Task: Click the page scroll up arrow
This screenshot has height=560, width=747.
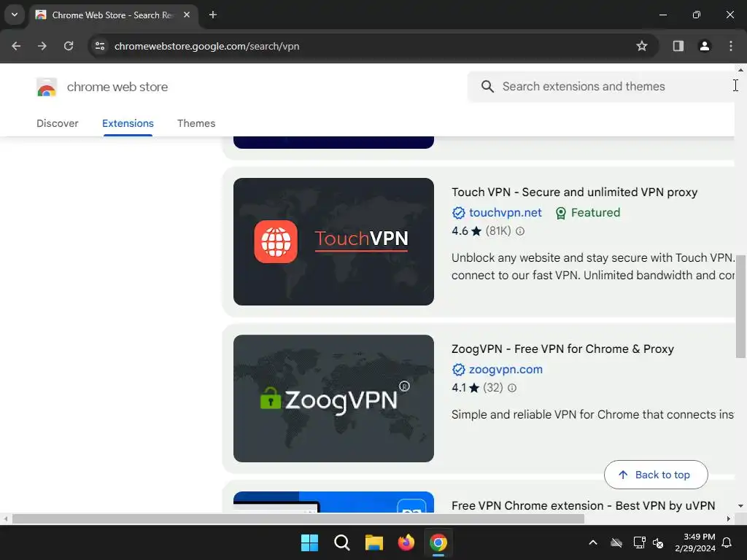Action: pos(740,70)
